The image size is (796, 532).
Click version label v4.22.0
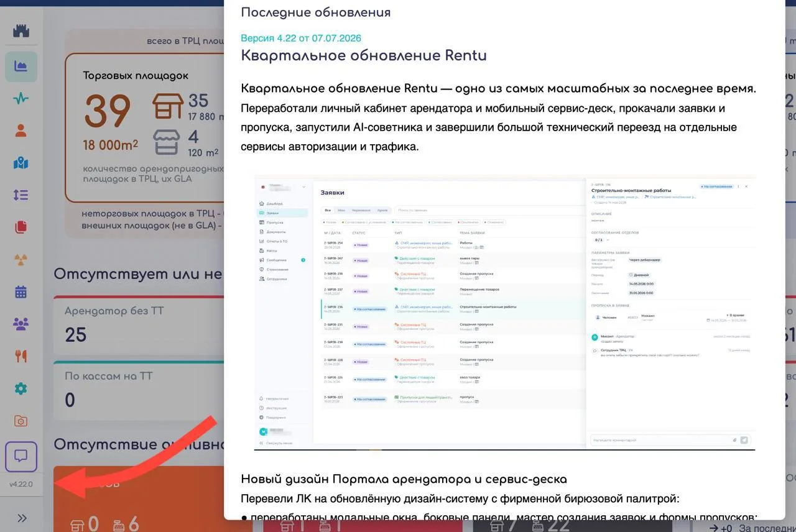tap(21, 484)
